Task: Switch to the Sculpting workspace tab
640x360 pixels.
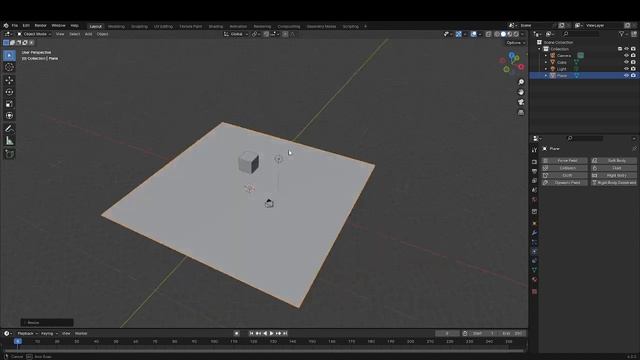Action: (x=139, y=26)
